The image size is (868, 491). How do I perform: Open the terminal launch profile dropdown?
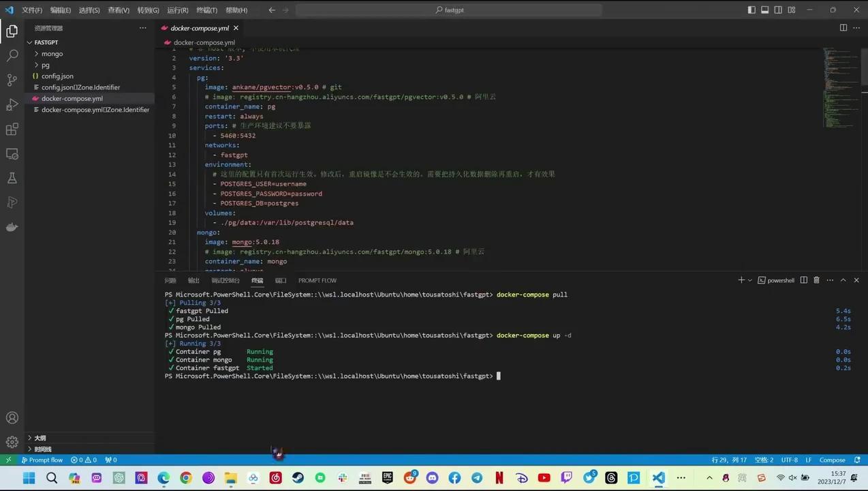[x=750, y=280]
